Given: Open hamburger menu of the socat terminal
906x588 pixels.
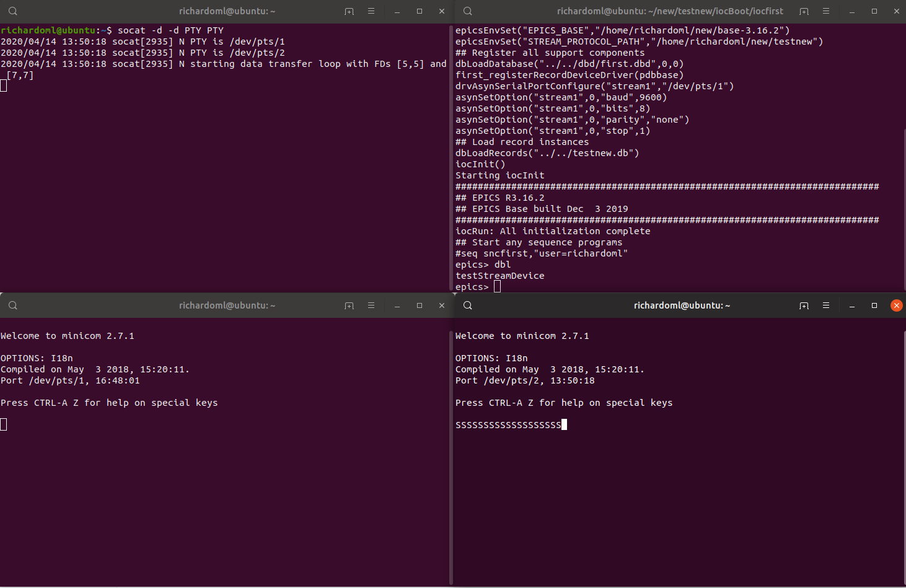Looking at the screenshot, I should coord(371,11).
